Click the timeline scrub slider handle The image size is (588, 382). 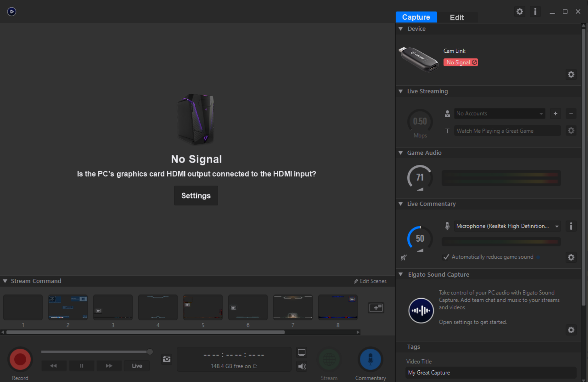tap(150, 352)
